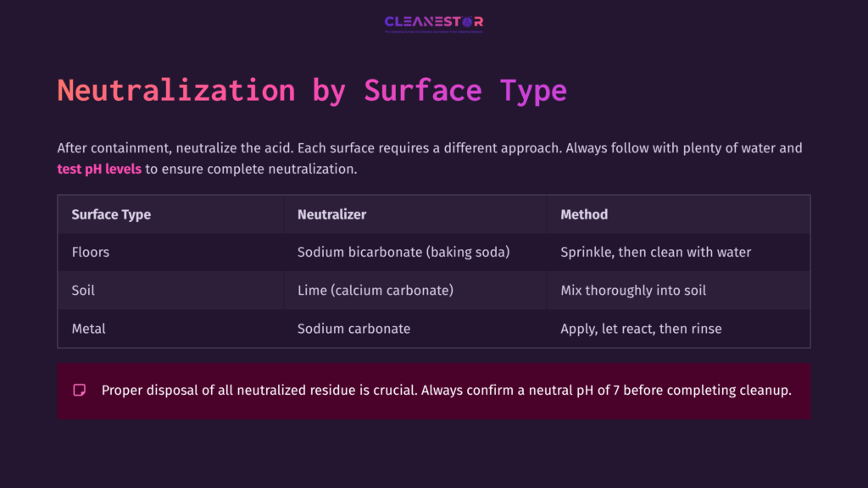Click the "Floors" table cell
Image resolution: width=868 pixels, height=488 pixels.
point(91,252)
